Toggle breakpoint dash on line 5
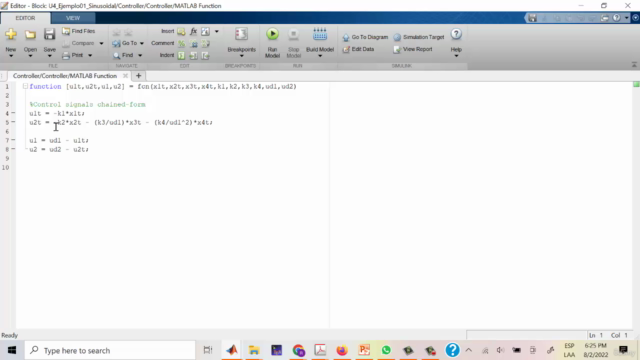The height and width of the screenshot is (360, 640). [x=13, y=122]
